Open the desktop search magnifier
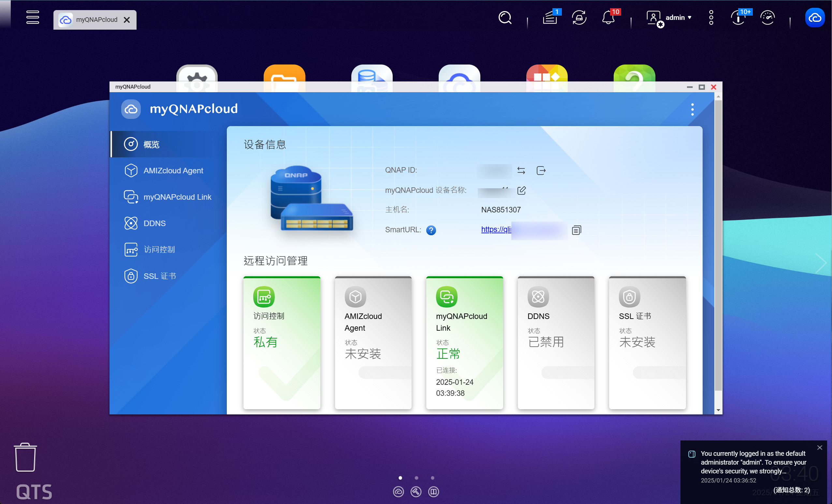This screenshot has height=504, width=832. coord(505,18)
